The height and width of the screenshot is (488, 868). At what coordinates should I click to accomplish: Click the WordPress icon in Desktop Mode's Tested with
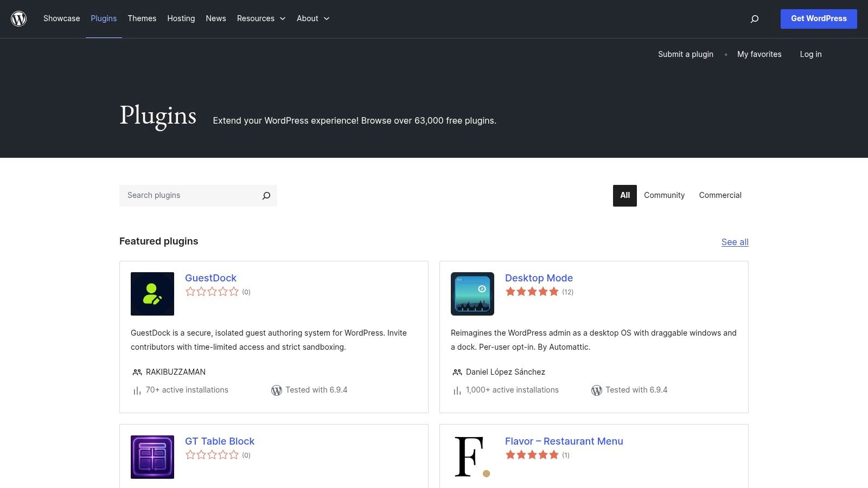pyautogui.click(x=597, y=390)
